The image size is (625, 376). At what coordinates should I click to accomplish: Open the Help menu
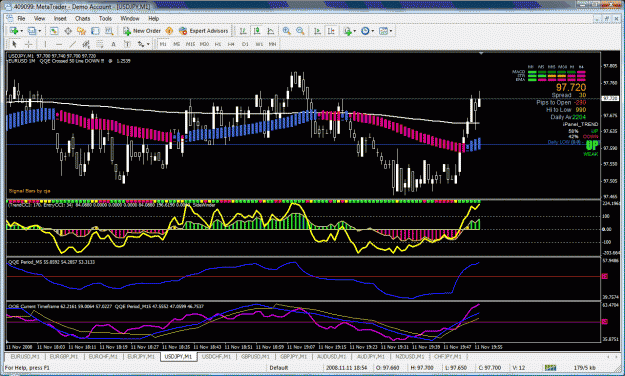click(x=153, y=18)
